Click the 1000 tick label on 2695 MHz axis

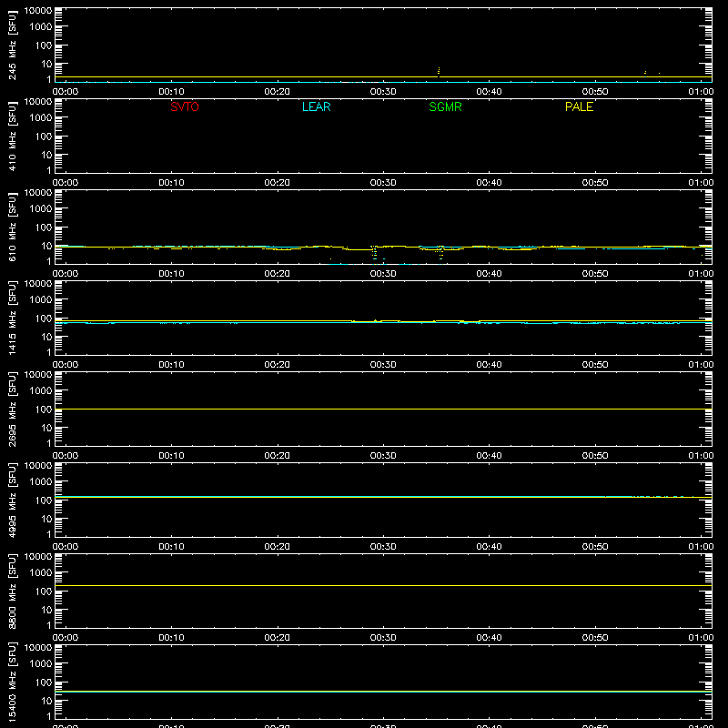click(x=41, y=391)
